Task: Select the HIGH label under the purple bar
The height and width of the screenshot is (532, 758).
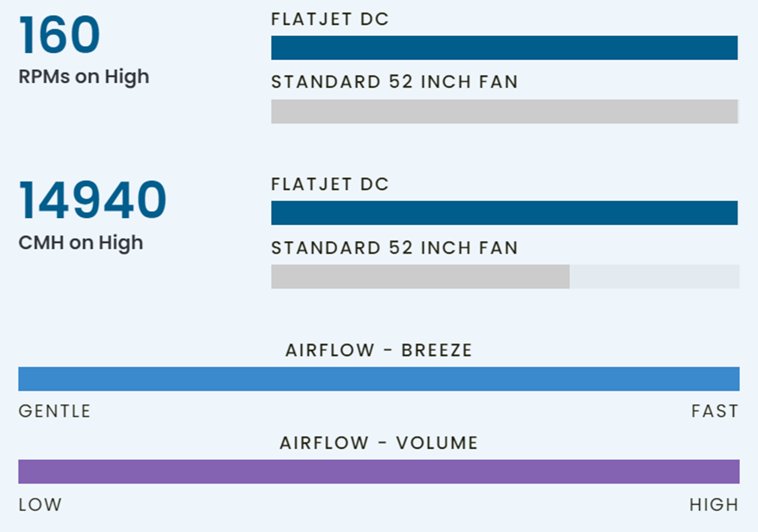Action: (x=714, y=505)
